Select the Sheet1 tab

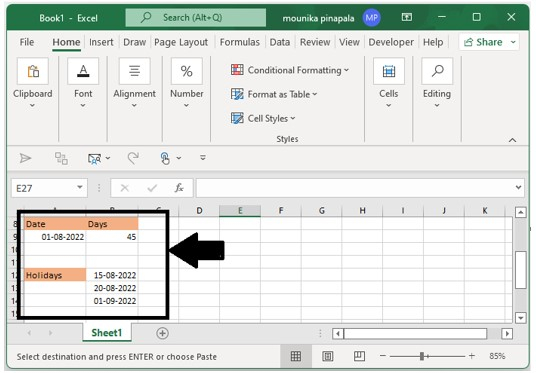point(107,333)
